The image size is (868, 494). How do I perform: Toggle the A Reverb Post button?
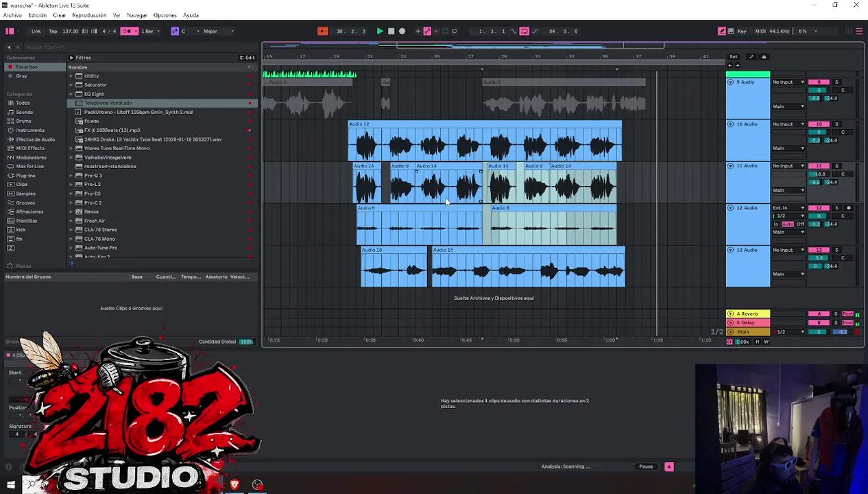click(x=848, y=314)
